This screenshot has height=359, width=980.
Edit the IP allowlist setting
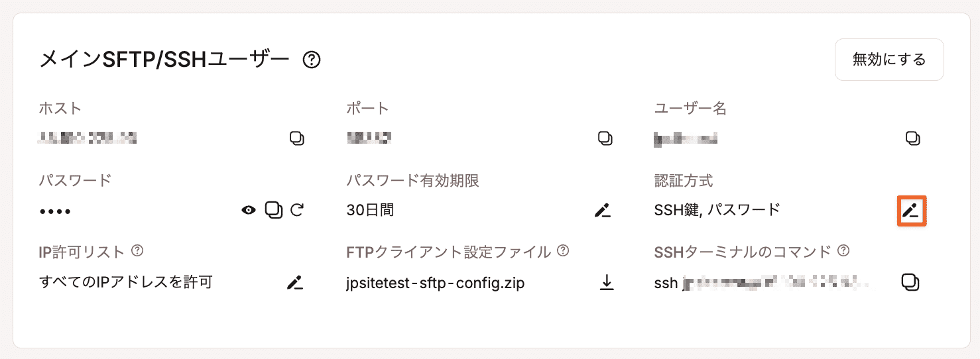[x=294, y=283]
